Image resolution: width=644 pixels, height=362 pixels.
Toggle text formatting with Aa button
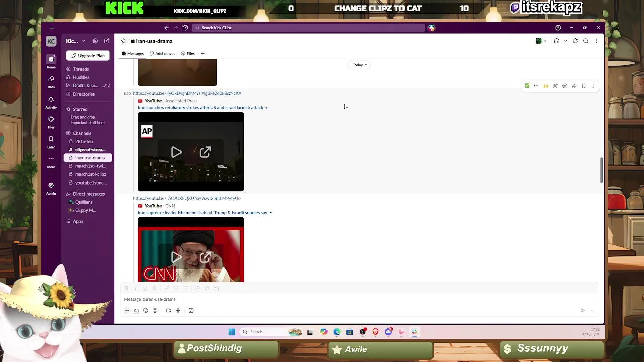click(136, 311)
